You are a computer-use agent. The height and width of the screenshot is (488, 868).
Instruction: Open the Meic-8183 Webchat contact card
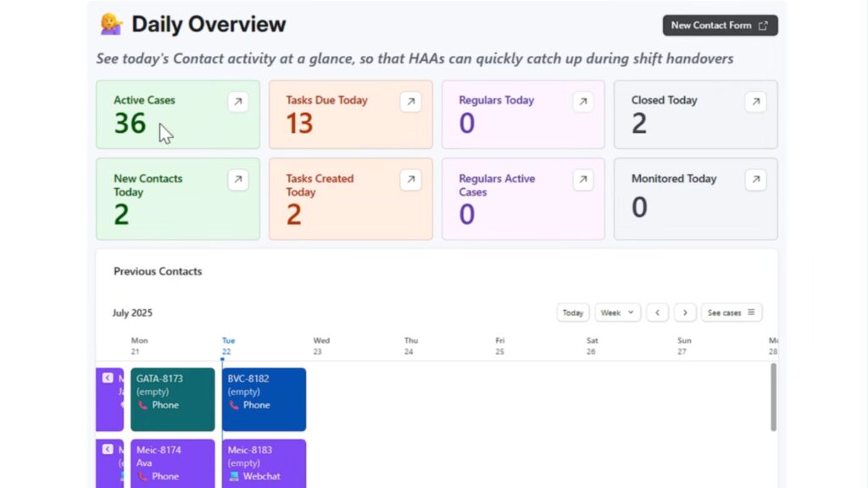tap(264, 463)
